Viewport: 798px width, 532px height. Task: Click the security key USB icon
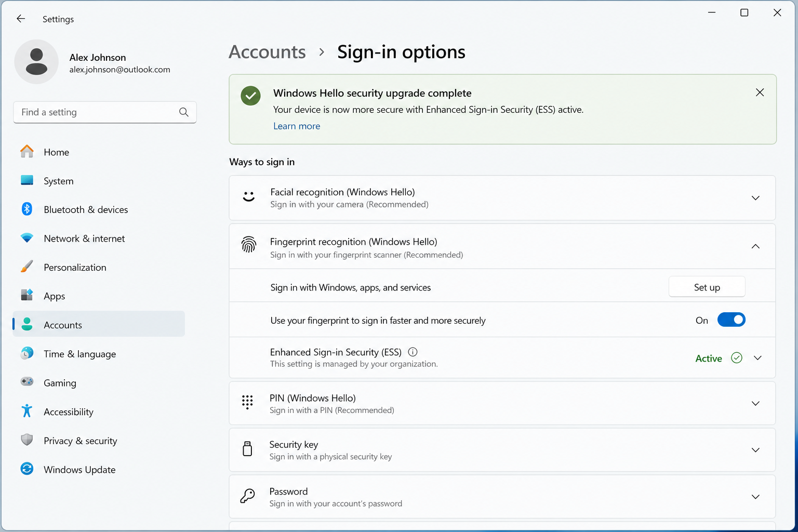pyautogui.click(x=248, y=449)
